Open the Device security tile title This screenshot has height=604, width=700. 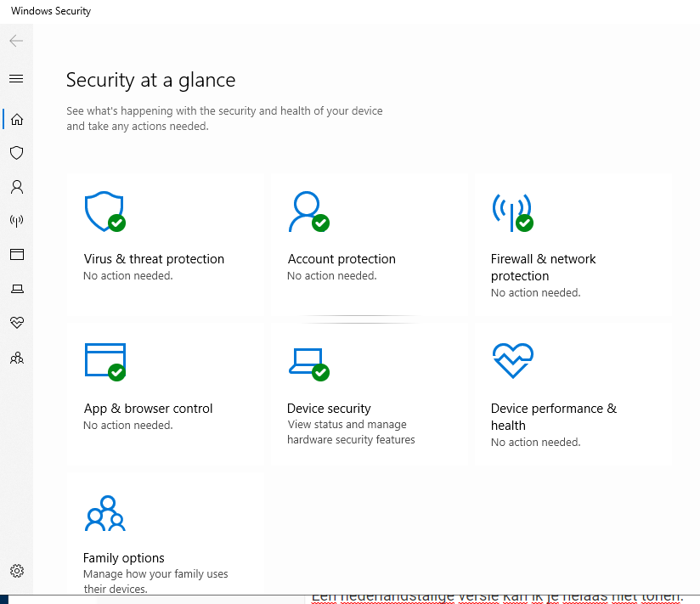[329, 409]
